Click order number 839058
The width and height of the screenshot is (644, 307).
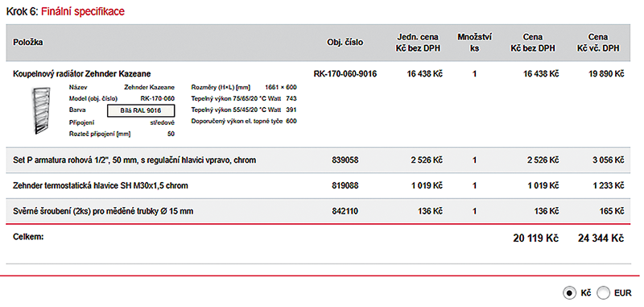coord(345,160)
